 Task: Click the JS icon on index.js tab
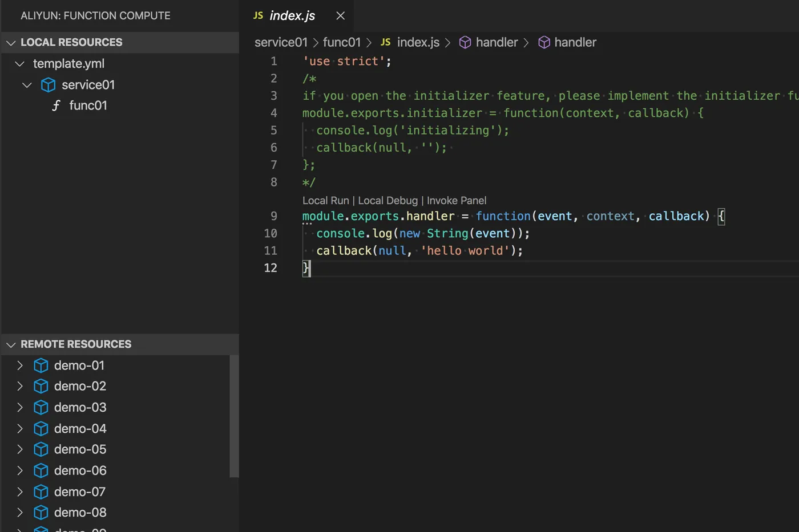(259, 16)
